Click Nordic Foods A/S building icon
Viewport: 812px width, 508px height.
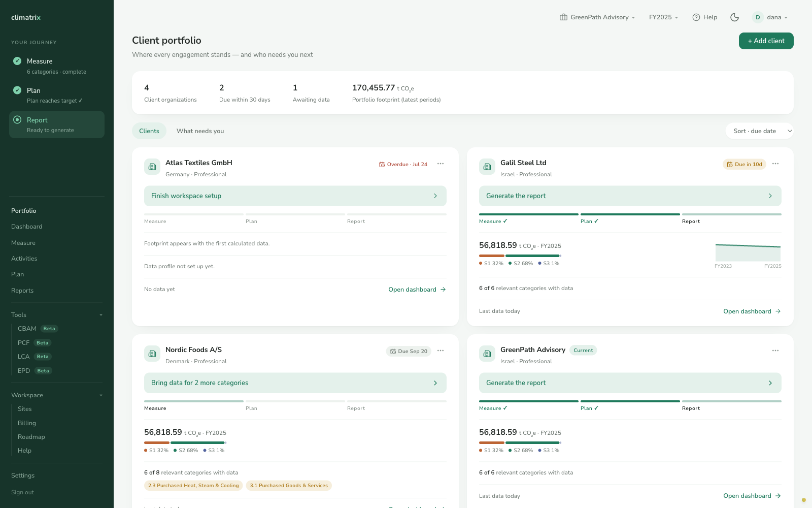(x=152, y=354)
